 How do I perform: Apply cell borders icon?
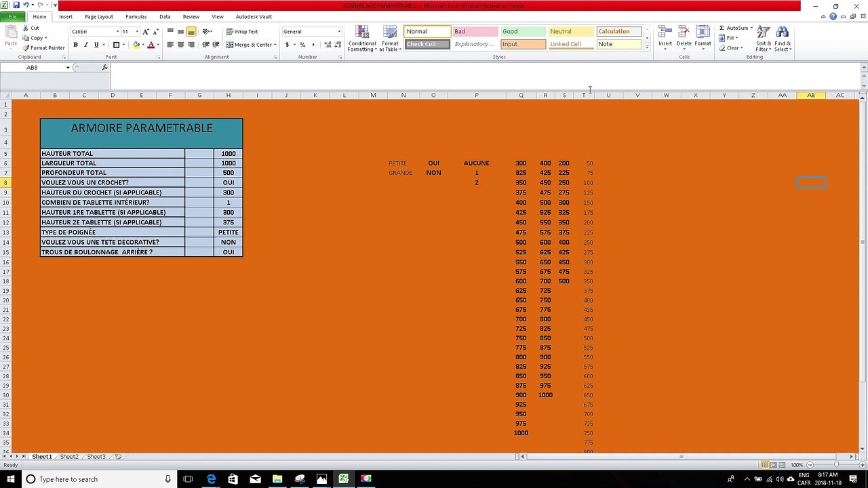tap(116, 45)
